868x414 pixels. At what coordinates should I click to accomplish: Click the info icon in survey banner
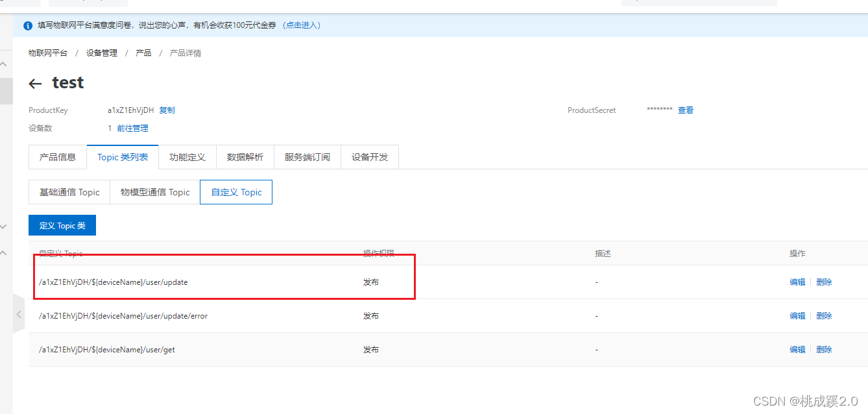click(x=28, y=26)
